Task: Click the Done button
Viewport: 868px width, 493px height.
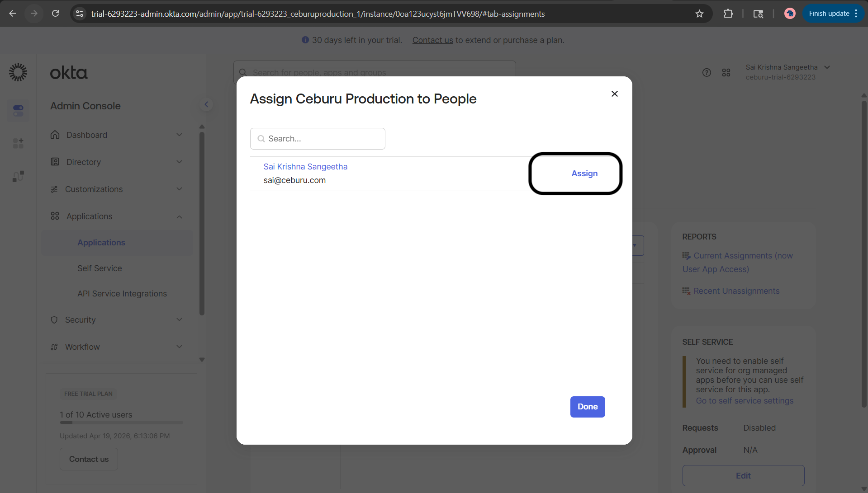Action: pyautogui.click(x=588, y=407)
